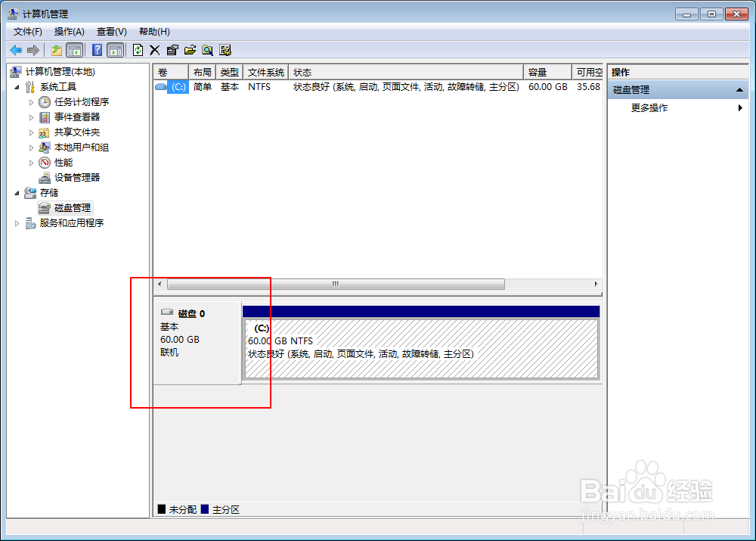Expand the 服务和应用程序 node arrow
This screenshot has width=756, height=541.
pos(17,223)
